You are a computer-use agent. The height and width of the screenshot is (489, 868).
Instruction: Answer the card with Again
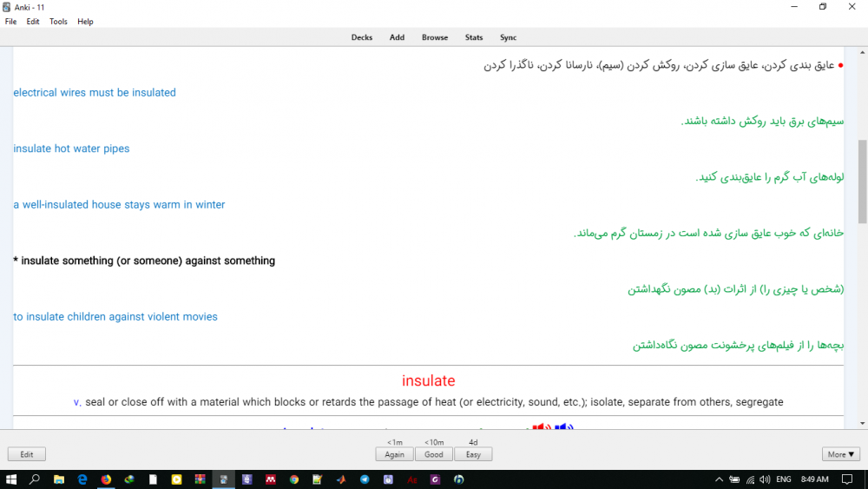click(x=394, y=454)
